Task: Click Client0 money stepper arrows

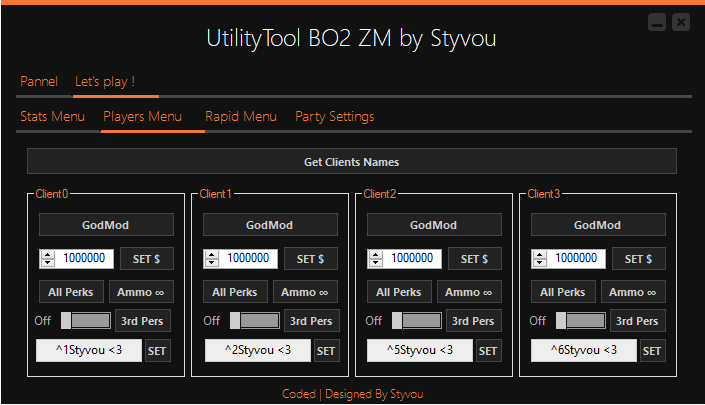Action: (48, 258)
